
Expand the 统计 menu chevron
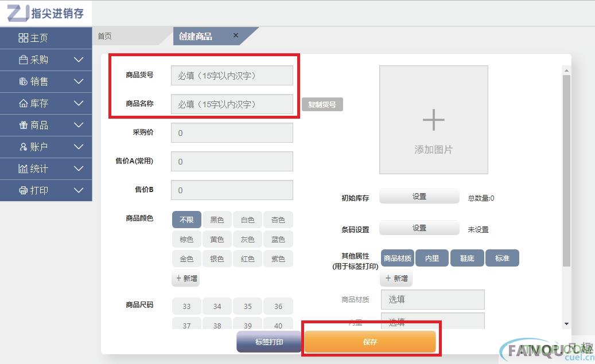pyautogui.click(x=79, y=169)
